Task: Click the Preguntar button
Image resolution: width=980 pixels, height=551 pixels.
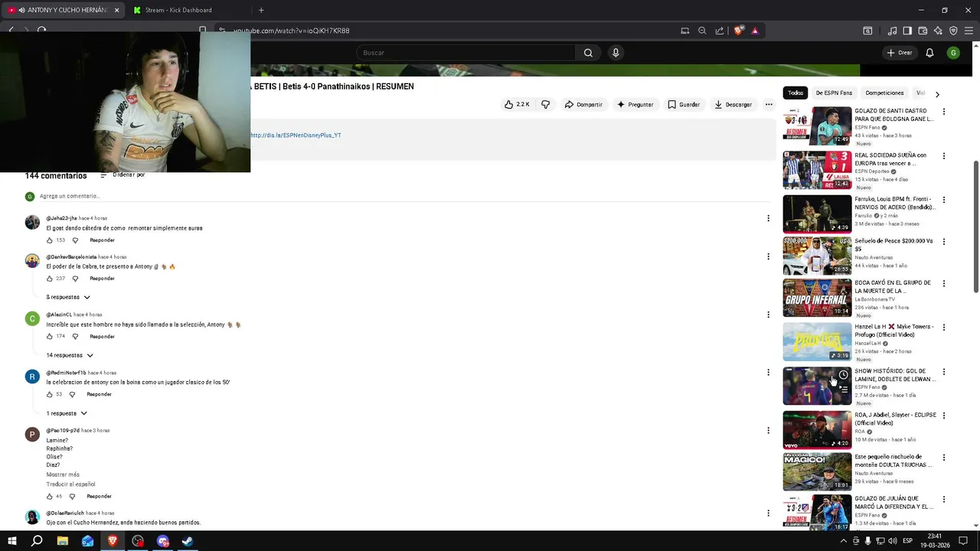Action: click(x=635, y=104)
